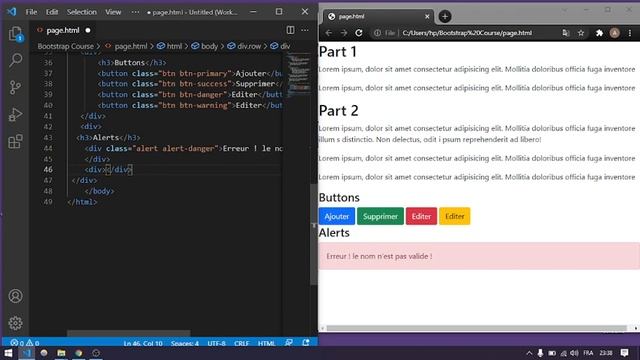View site information icon in address bar
The height and width of the screenshot is (360, 640).
click(378, 33)
